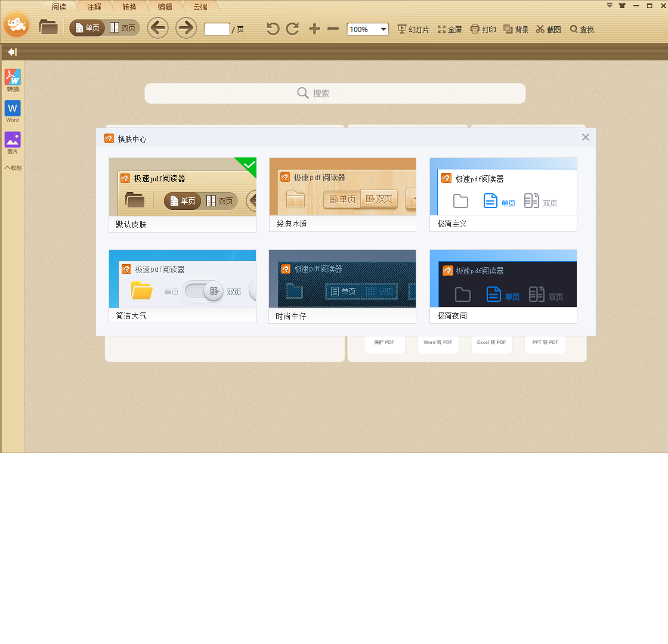
Task: Select the 经典木质 skin thumbnail
Action: (x=342, y=194)
